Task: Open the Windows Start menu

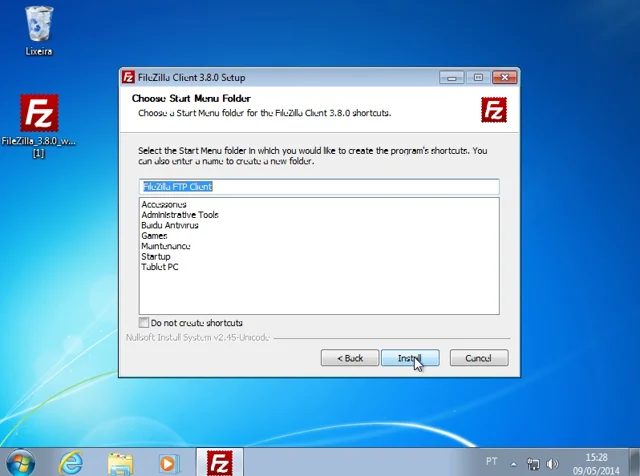Action: coord(19,463)
